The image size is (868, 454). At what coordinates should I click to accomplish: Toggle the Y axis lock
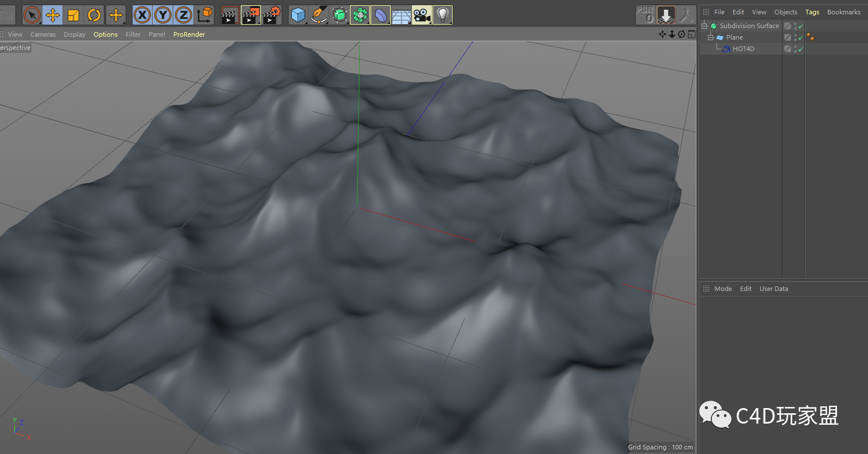[x=163, y=15]
